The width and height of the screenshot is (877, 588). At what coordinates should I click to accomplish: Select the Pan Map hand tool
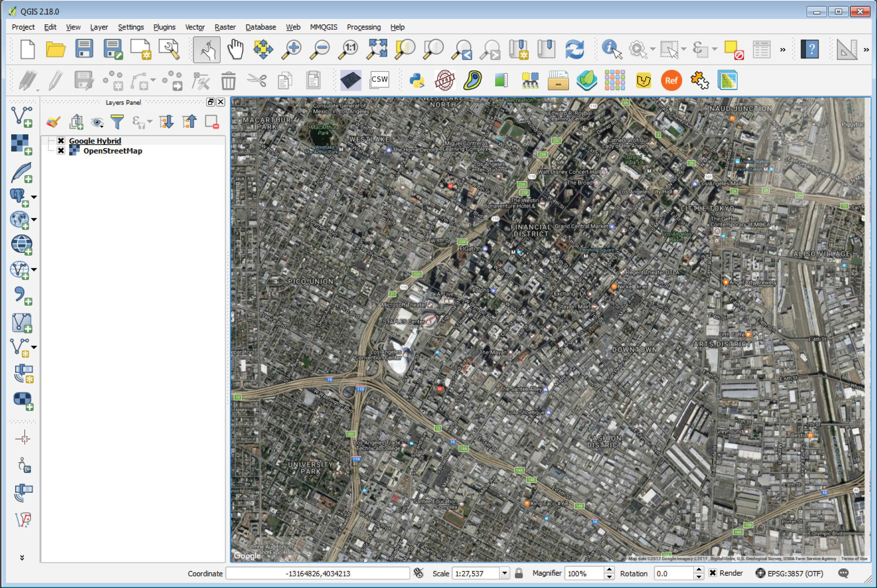pyautogui.click(x=236, y=49)
